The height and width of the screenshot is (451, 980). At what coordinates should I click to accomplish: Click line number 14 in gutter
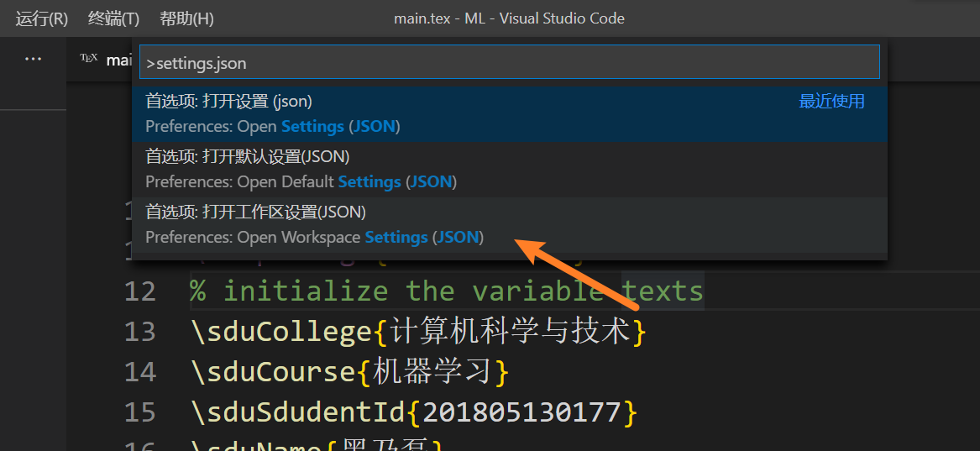pos(140,372)
